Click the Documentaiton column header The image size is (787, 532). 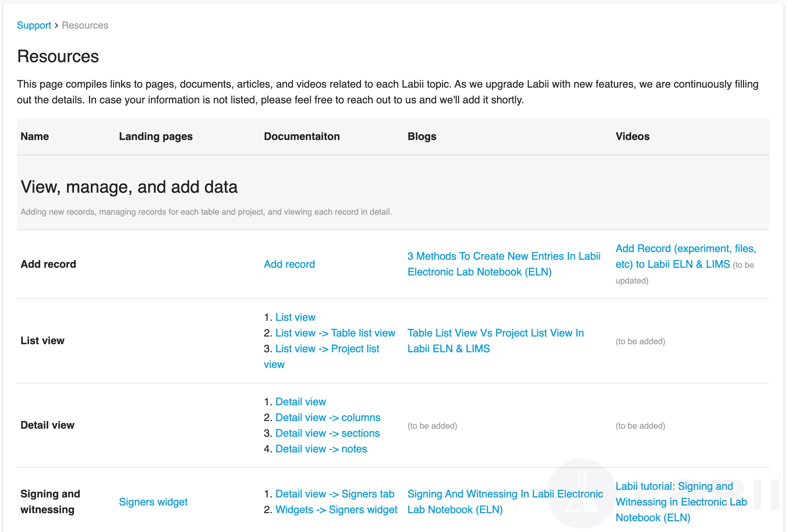[x=302, y=136]
